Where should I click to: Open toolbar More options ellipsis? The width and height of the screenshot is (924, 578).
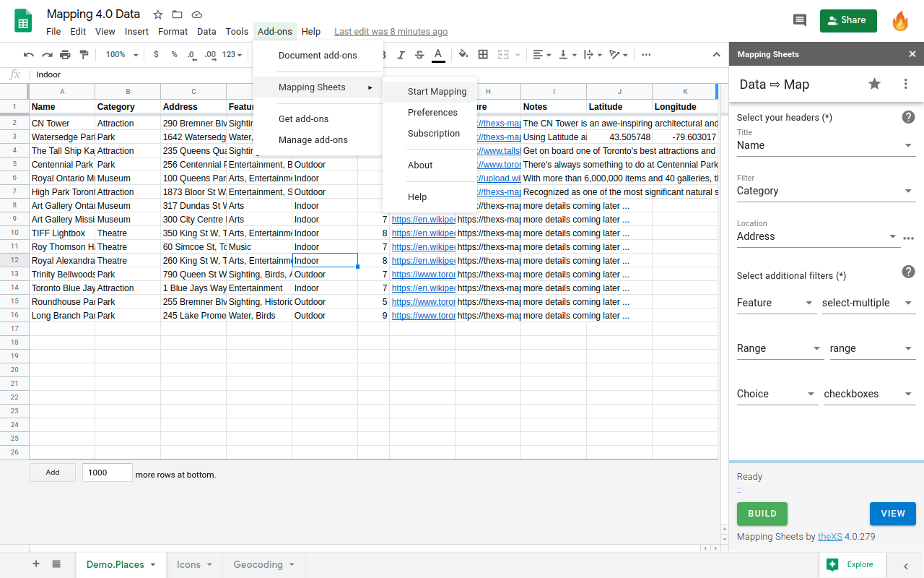coord(646,54)
